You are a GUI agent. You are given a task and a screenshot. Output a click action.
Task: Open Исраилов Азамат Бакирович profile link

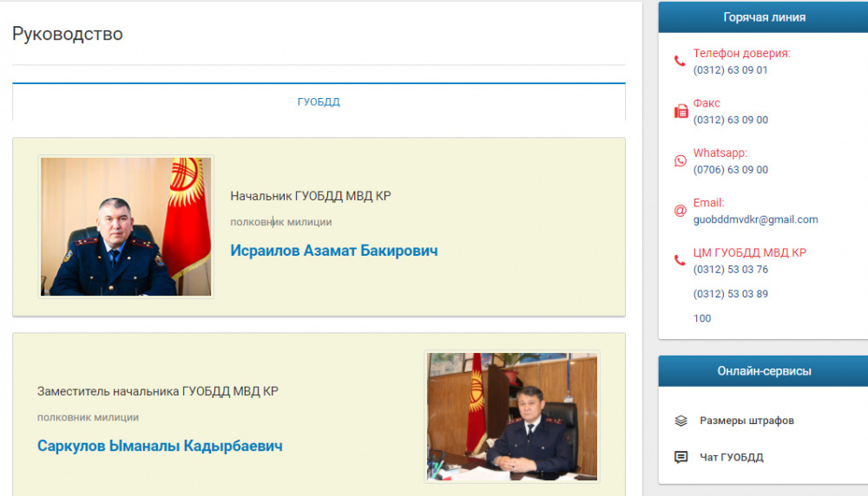pyautogui.click(x=334, y=251)
